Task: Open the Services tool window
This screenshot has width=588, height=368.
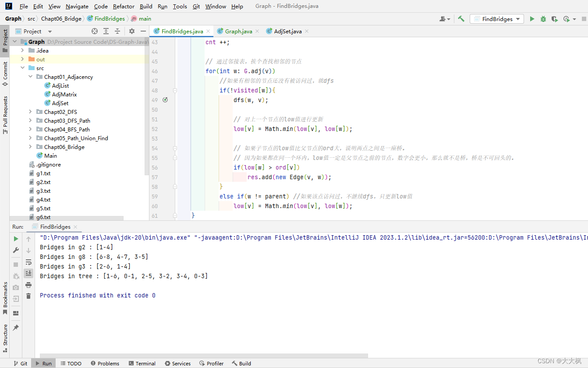Action: (177, 363)
